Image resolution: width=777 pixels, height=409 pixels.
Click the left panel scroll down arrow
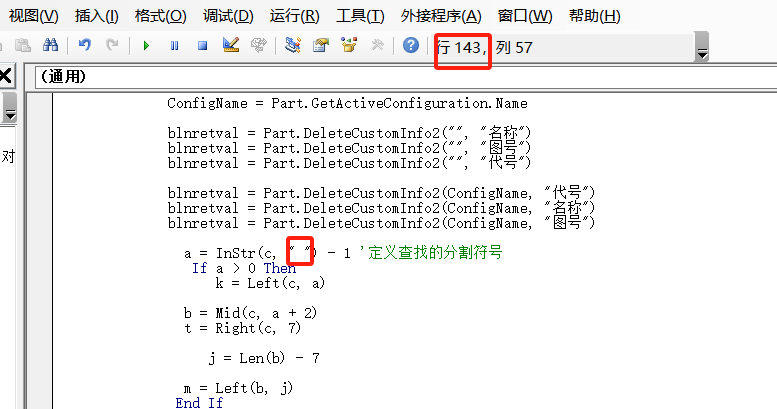pos(9,115)
